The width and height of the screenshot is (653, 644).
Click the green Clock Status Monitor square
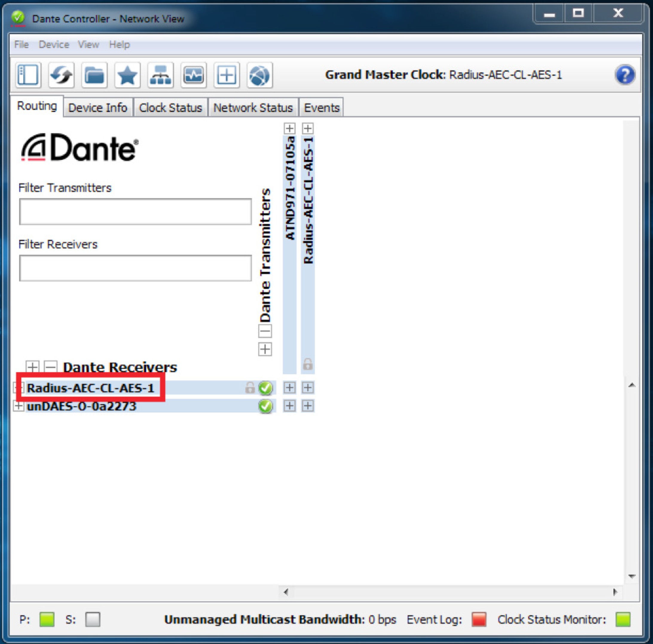click(623, 619)
